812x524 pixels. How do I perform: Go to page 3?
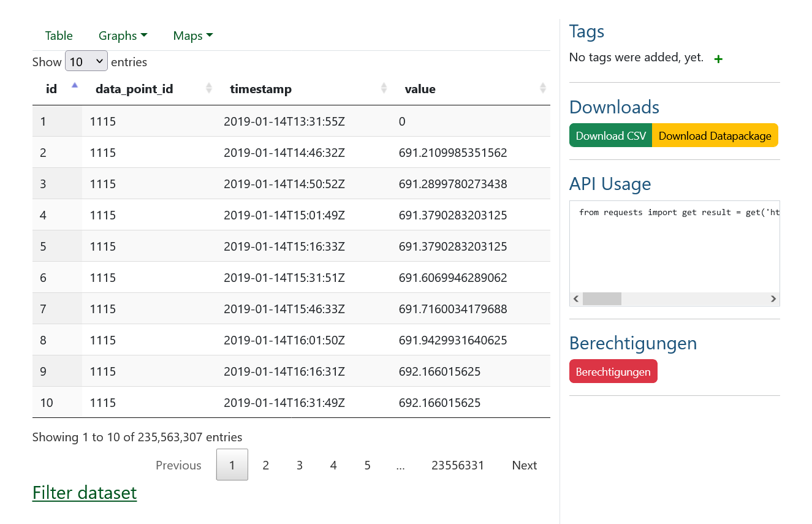click(300, 465)
